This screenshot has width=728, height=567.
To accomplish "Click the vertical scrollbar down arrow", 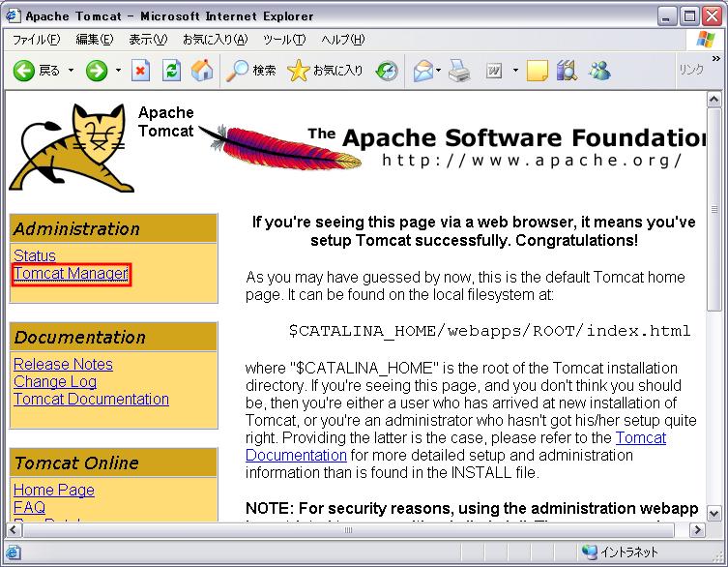I will pyautogui.click(x=713, y=513).
